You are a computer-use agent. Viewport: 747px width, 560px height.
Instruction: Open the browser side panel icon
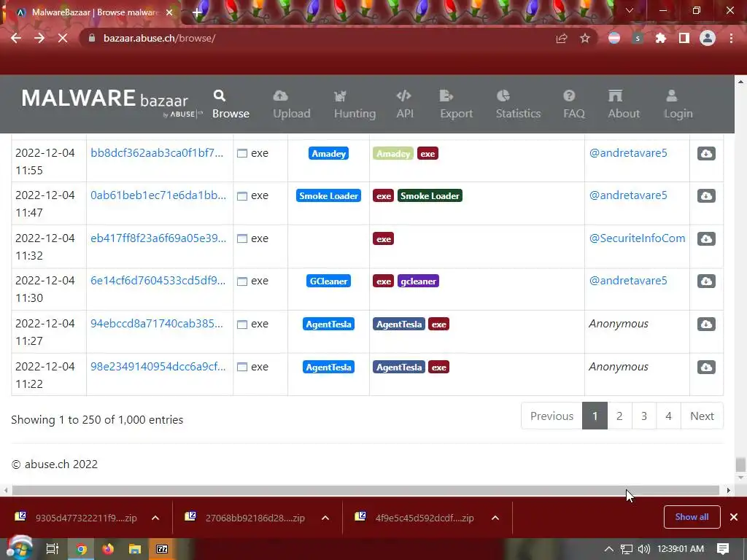pyautogui.click(x=684, y=38)
